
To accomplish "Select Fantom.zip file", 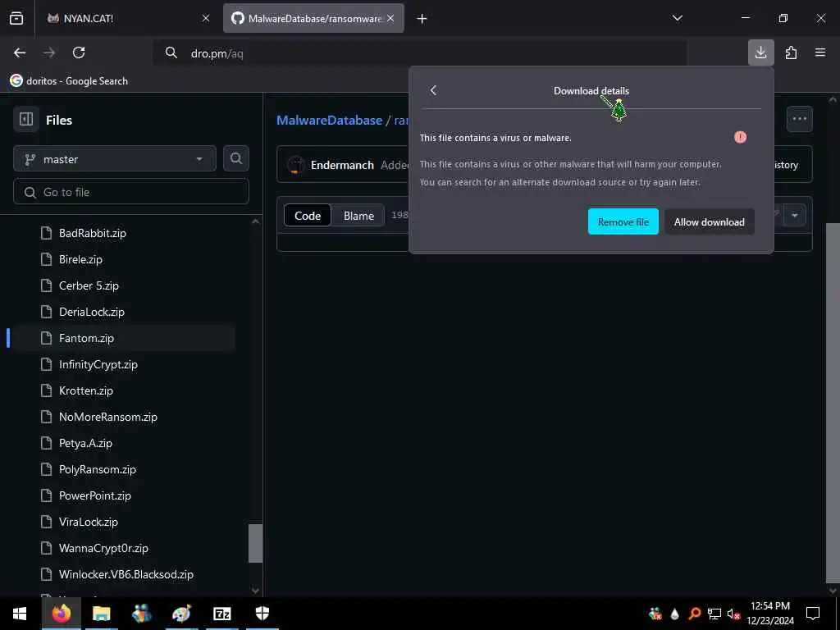I will (x=86, y=338).
